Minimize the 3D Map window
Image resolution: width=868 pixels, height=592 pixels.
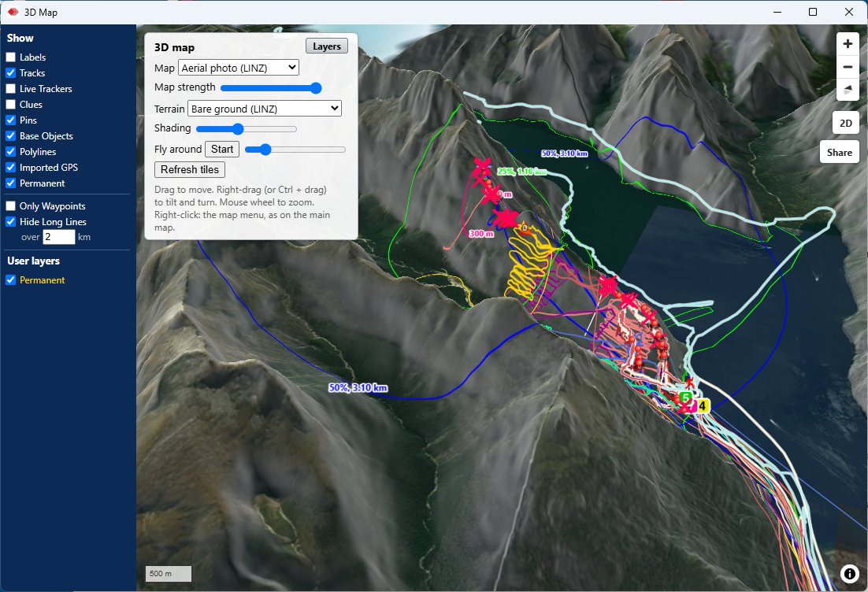coord(777,12)
